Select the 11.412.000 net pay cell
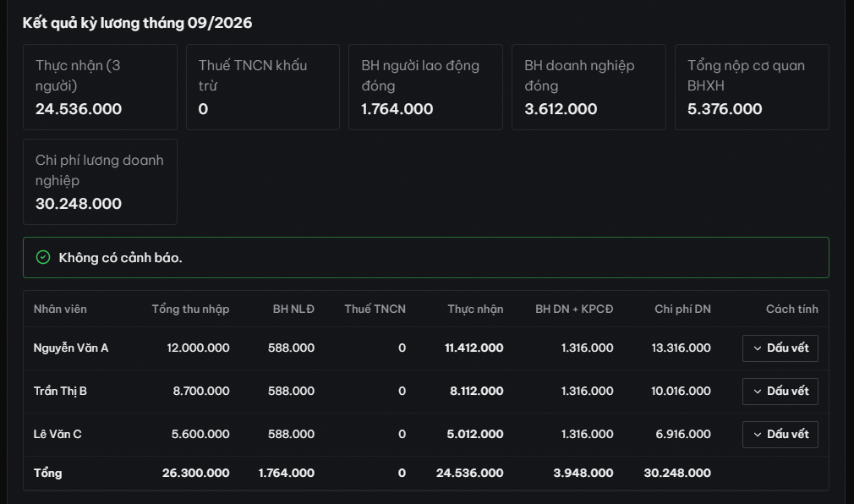 (x=474, y=348)
